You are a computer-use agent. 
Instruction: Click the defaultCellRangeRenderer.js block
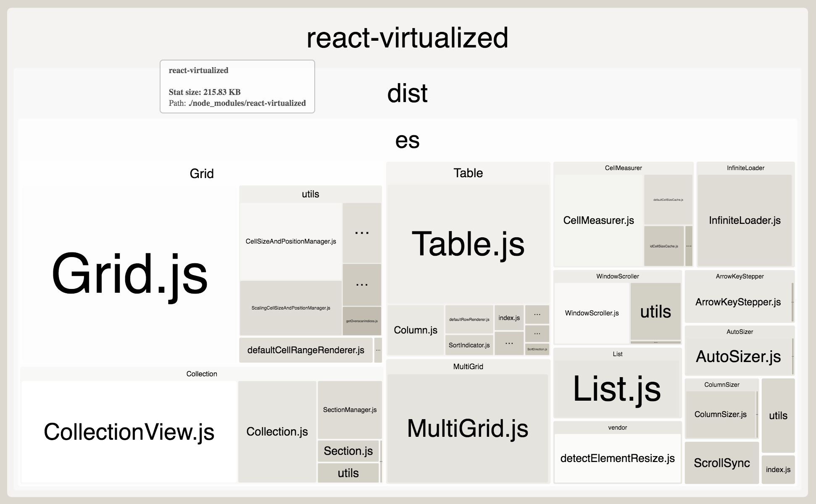pyautogui.click(x=305, y=350)
